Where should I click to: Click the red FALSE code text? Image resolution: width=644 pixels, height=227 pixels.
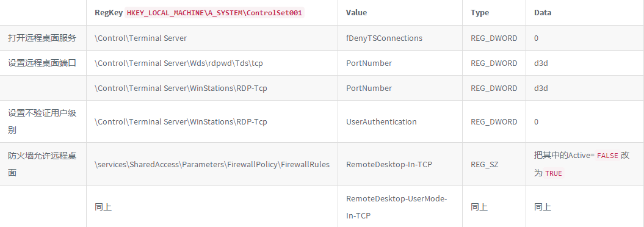[607, 156]
